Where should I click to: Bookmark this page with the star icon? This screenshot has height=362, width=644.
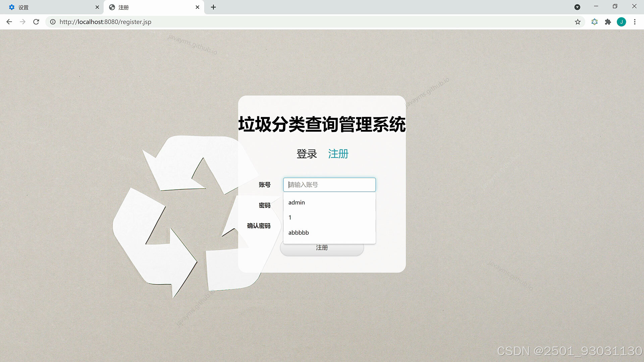pos(578,22)
